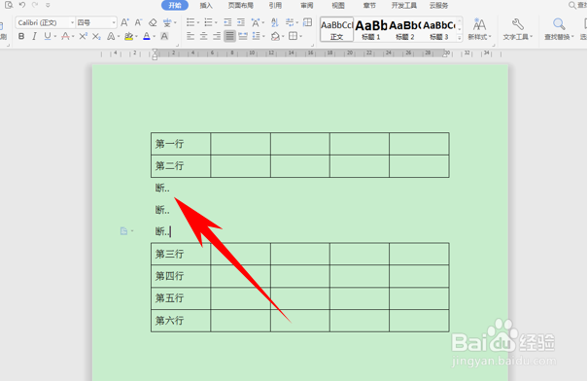588x381 pixels.
Task: Toggle justified alignment
Action: pos(230,36)
